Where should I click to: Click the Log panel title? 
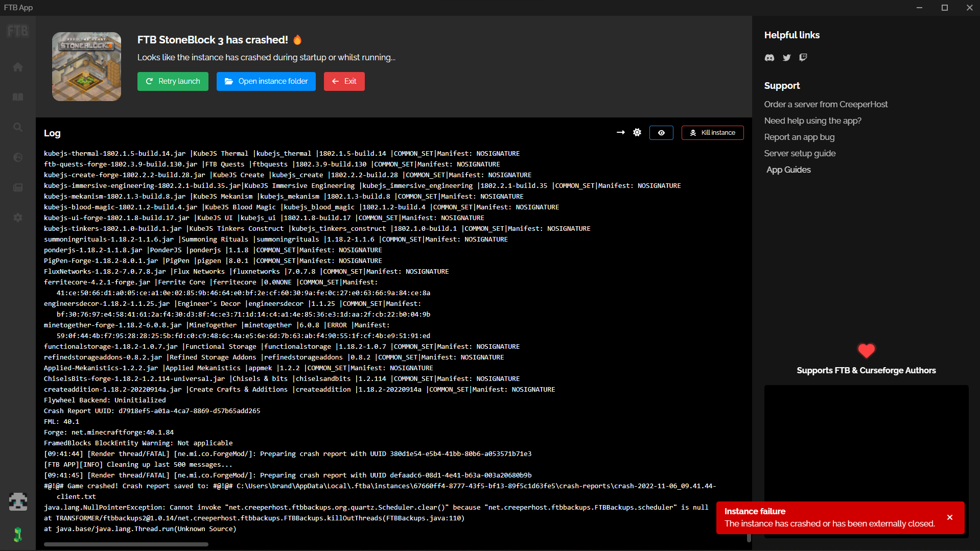[52, 133]
